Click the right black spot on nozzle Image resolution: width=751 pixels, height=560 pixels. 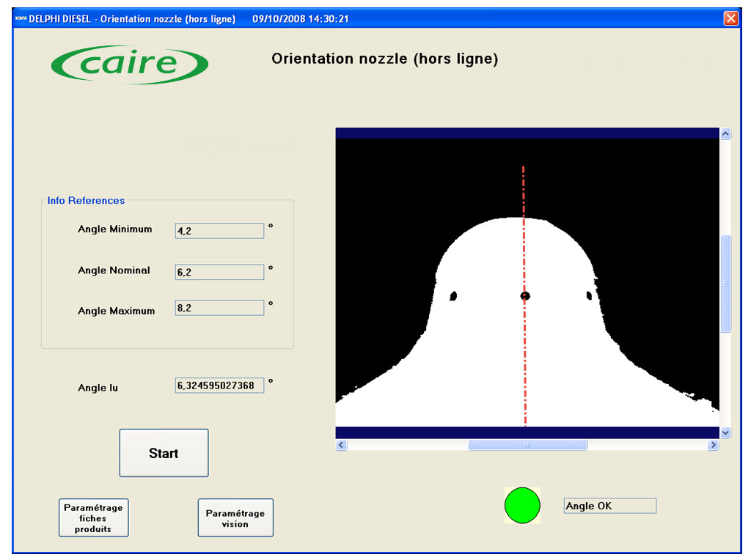pos(589,296)
